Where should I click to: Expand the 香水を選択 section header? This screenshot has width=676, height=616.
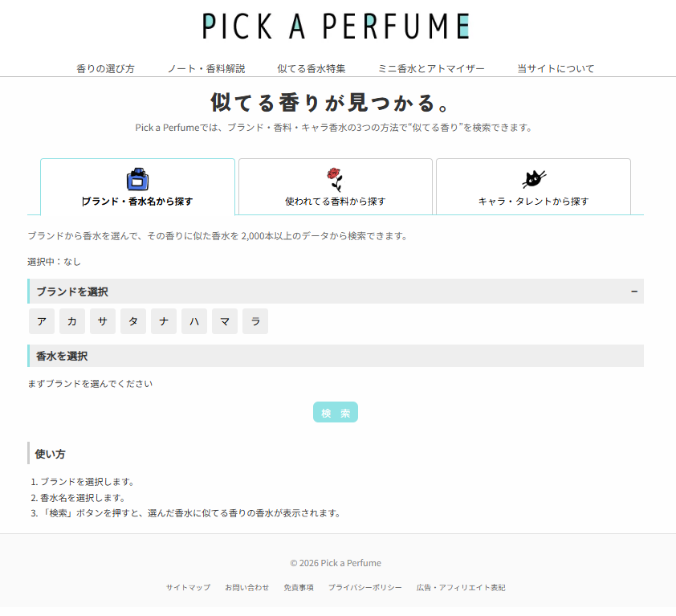point(336,356)
